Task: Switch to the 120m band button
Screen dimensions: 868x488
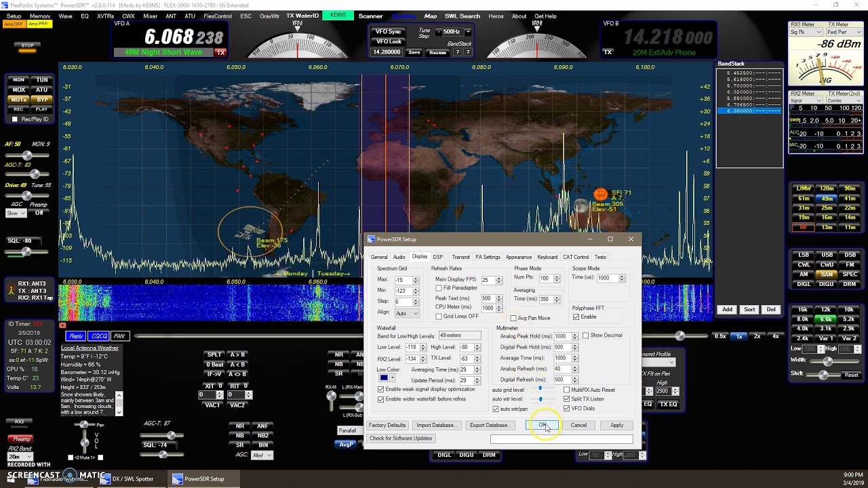Action: [x=827, y=188]
